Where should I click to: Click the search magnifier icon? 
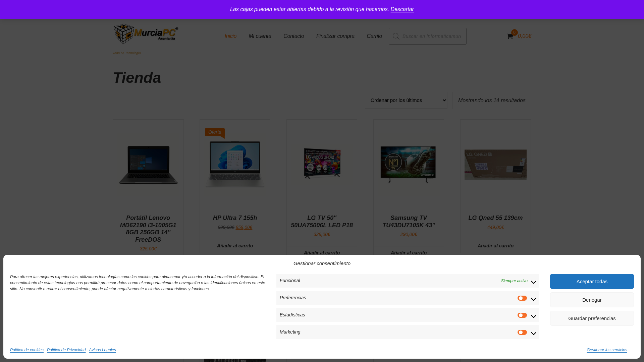click(396, 36)
